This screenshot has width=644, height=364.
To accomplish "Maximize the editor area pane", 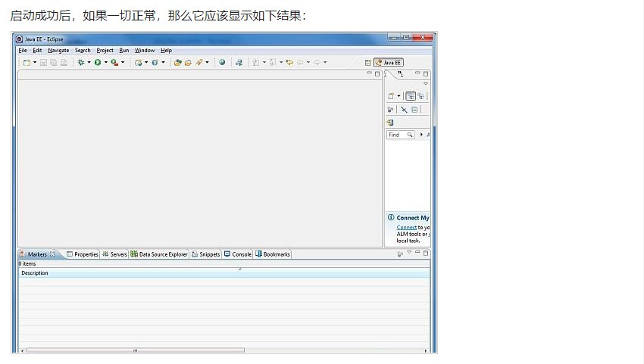I will [x=377, y=74].
